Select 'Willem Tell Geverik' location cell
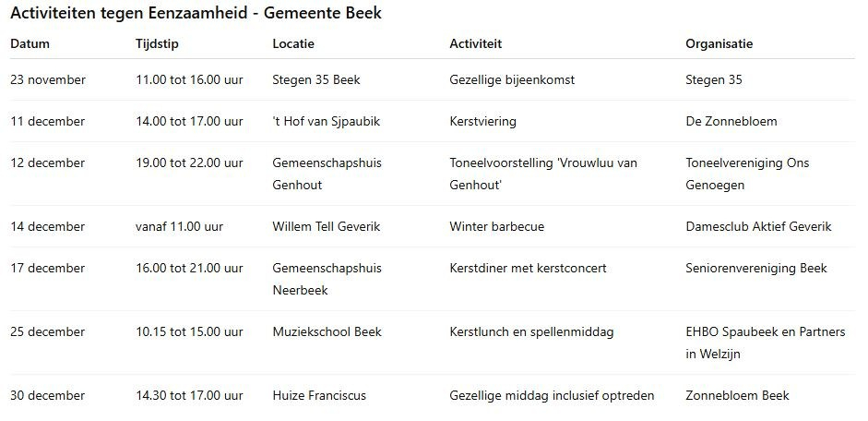The height and width of the screenshot is (421, 868). (326, 226)
